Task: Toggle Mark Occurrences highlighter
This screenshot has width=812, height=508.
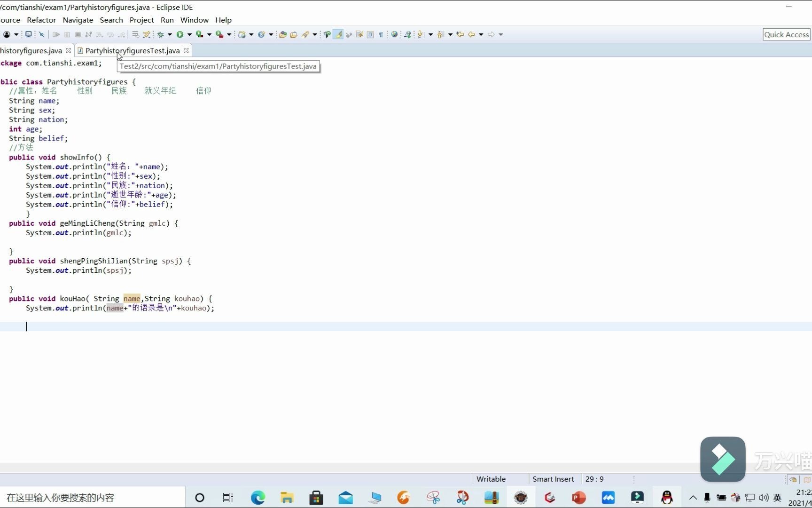Action: pyautogui.click(x=338, y=34)
